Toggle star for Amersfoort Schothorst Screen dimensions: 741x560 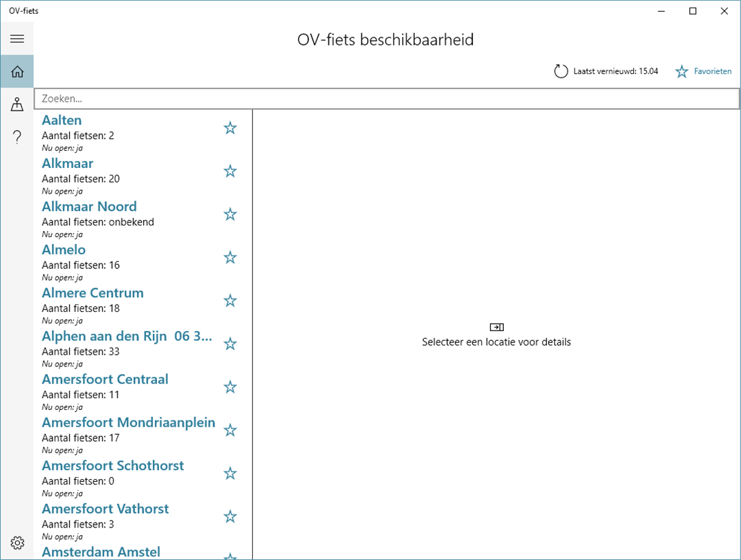point(230,474)
